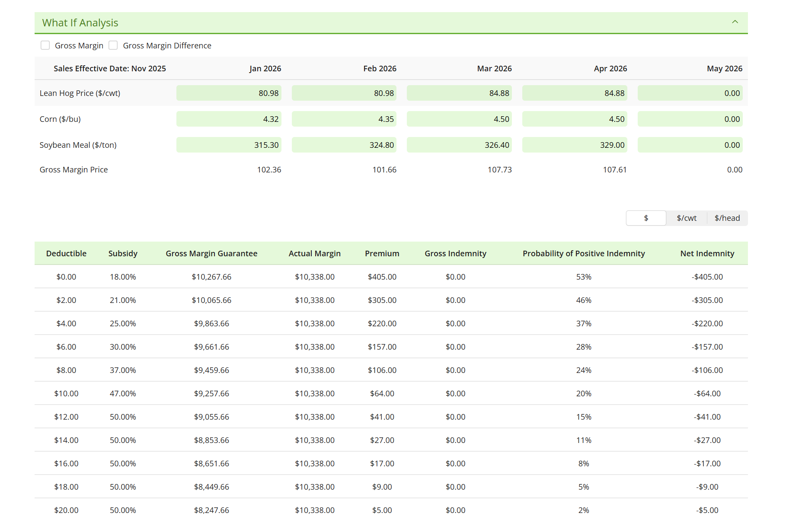Screen dimensions: 786x532
Task: Tick the Gross Margin Difference checkbox
Action: [113, 45]
